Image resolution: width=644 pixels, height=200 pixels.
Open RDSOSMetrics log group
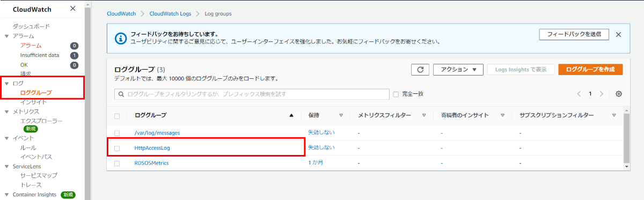pos(152,163)
